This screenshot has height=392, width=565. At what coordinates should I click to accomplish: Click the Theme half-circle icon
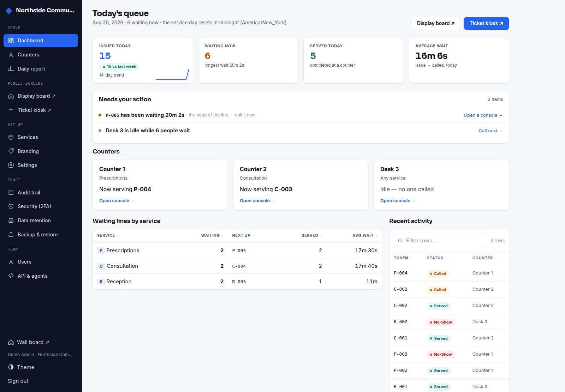(x=11, y=367)
